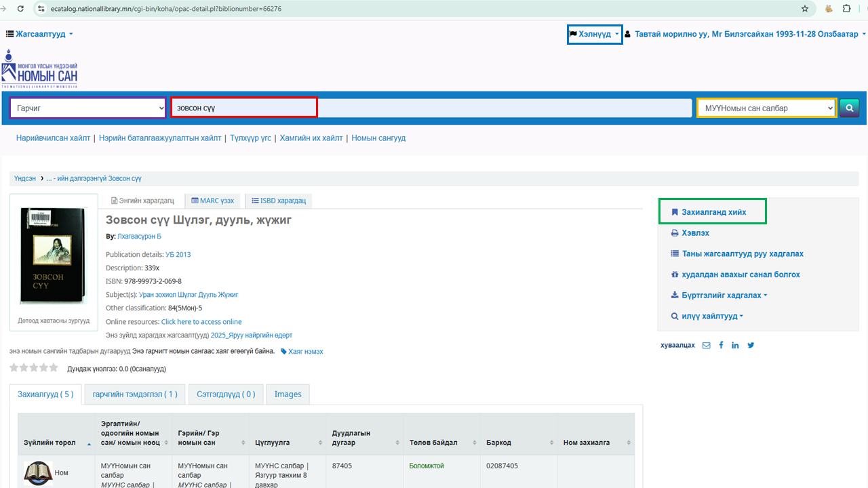This screenshot has width=868, height=488.
Task: Click the National Library logo
Action: point(39,68)
